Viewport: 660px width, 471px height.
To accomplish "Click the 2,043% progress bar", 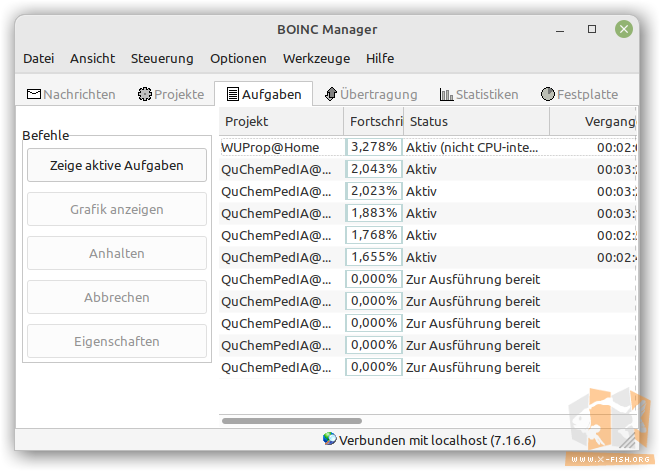I will (x=373, y=169).
